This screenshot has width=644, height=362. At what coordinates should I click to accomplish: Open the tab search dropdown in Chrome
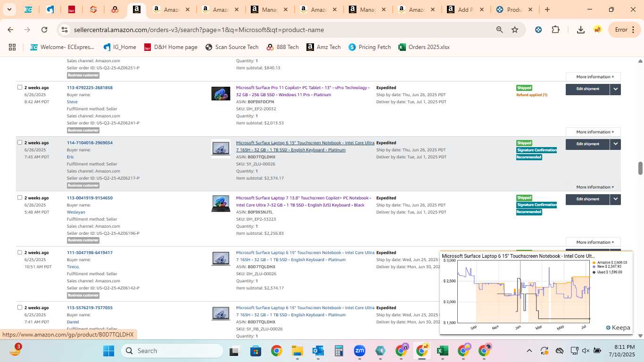coord(9,9)
